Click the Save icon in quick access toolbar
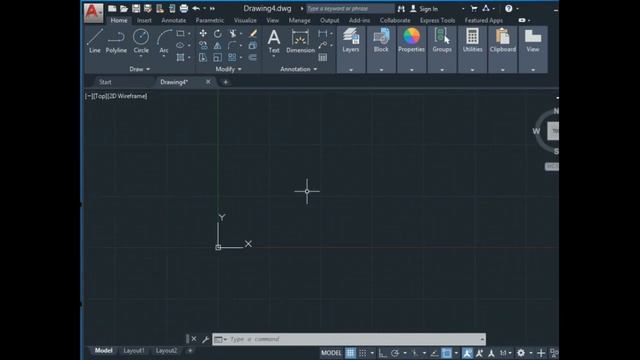Viewport: 640px width, 360px height. point(136,8)
